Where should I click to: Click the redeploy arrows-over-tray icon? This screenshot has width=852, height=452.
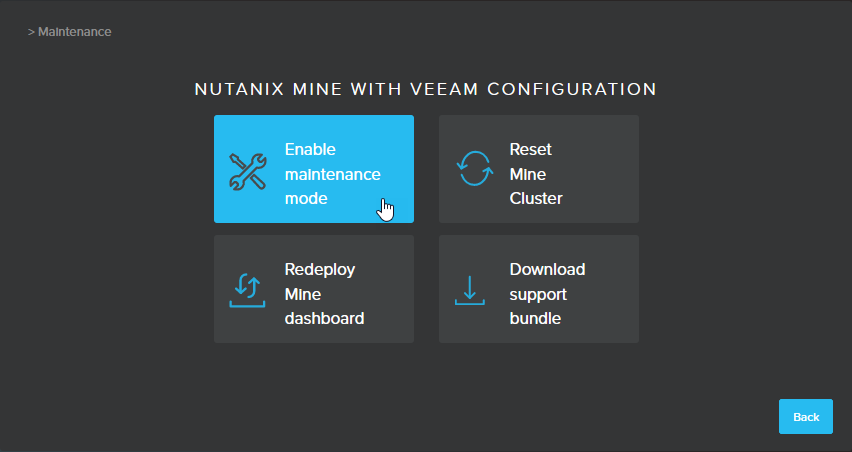(247, 291)
